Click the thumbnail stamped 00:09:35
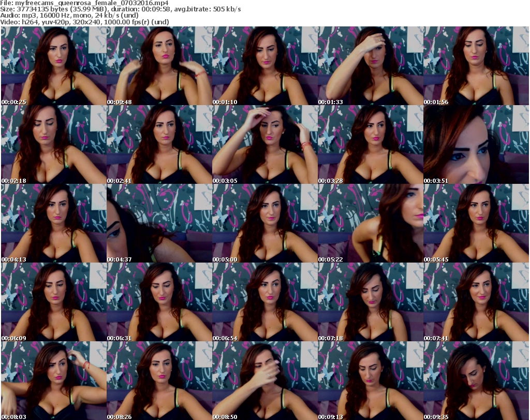Viewport: 530px width, 420px height. pos(476,381)
